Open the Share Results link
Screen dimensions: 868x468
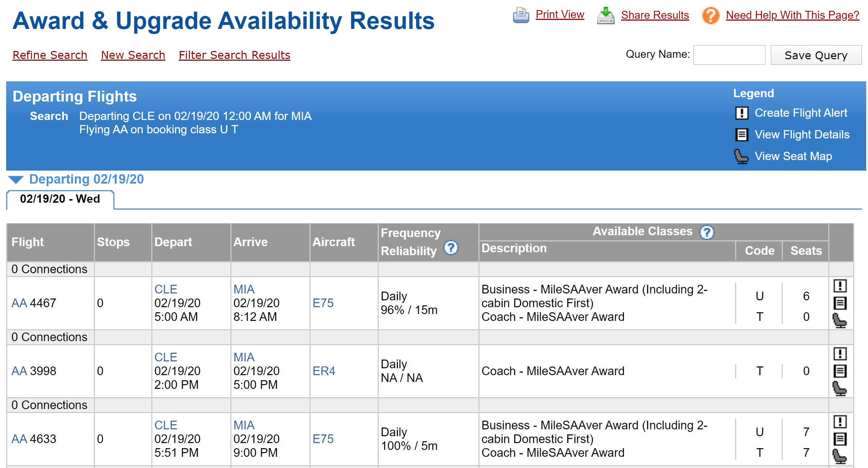tap(655, 15)
